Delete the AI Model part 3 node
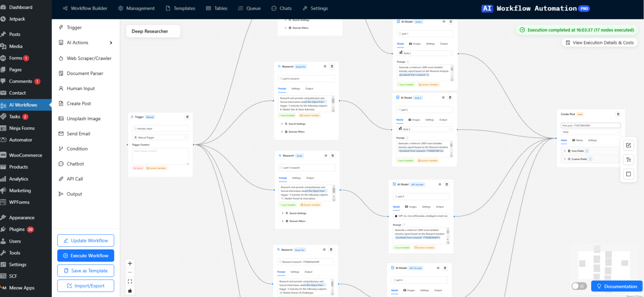Image resolution: width=644 pixels, height=297 pixels. coord(447,184)
